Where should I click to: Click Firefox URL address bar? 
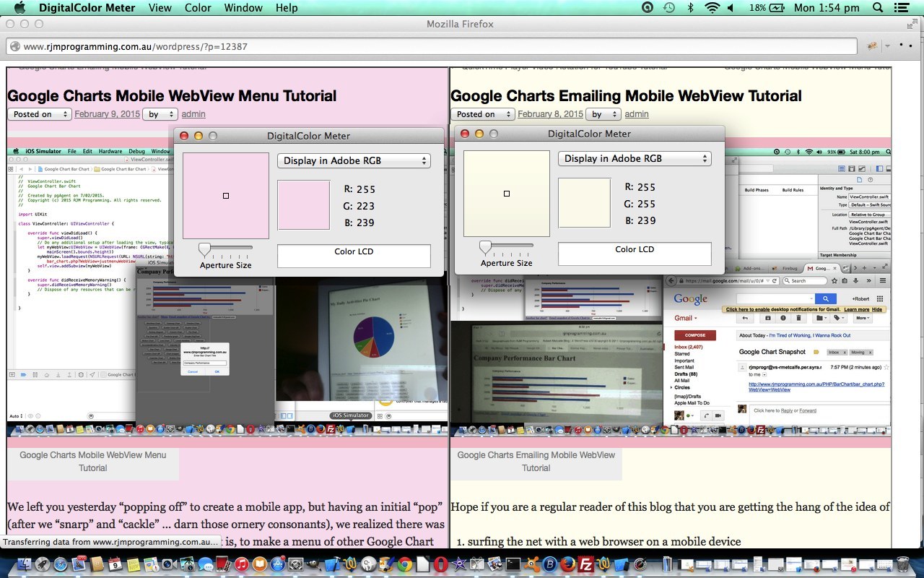[433, 46]
